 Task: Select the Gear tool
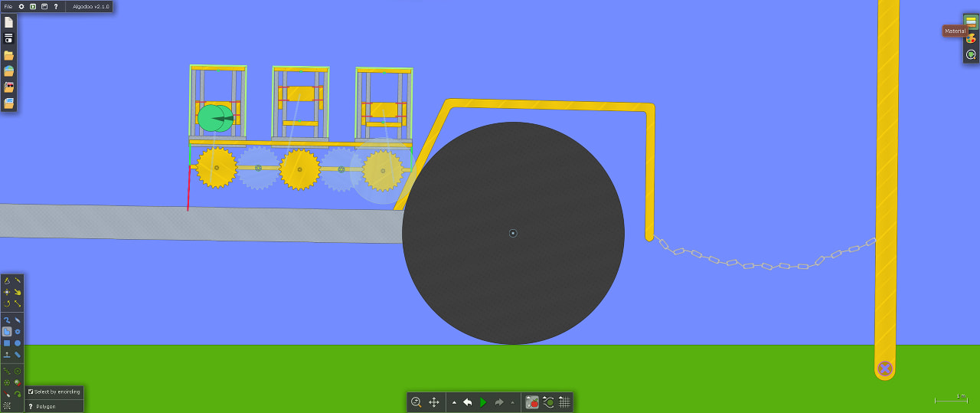(x=18, y=332)
